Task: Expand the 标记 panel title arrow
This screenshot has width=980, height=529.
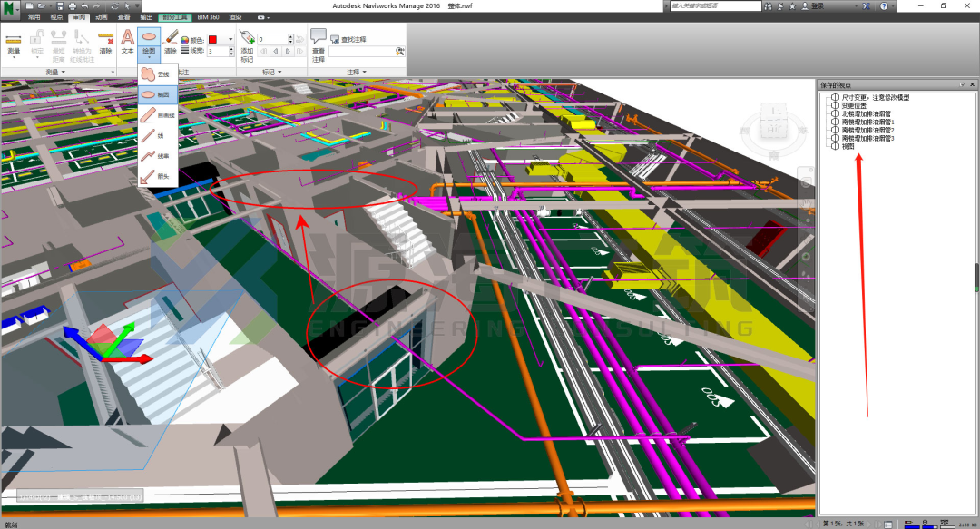Action: tap(279, 72)
